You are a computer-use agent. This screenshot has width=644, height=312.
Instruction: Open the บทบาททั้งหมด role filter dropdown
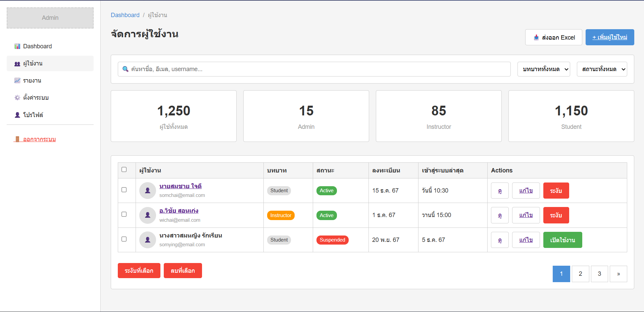(543, 69)
